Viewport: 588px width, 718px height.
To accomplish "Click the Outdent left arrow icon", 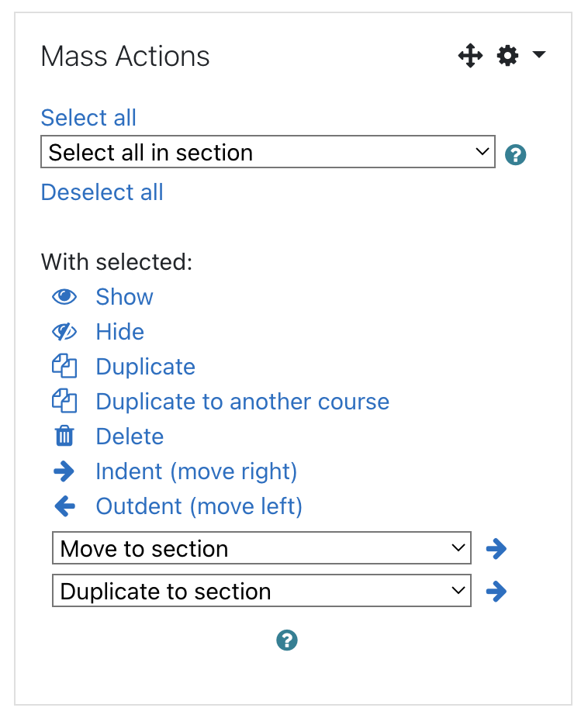I will 64,506.
